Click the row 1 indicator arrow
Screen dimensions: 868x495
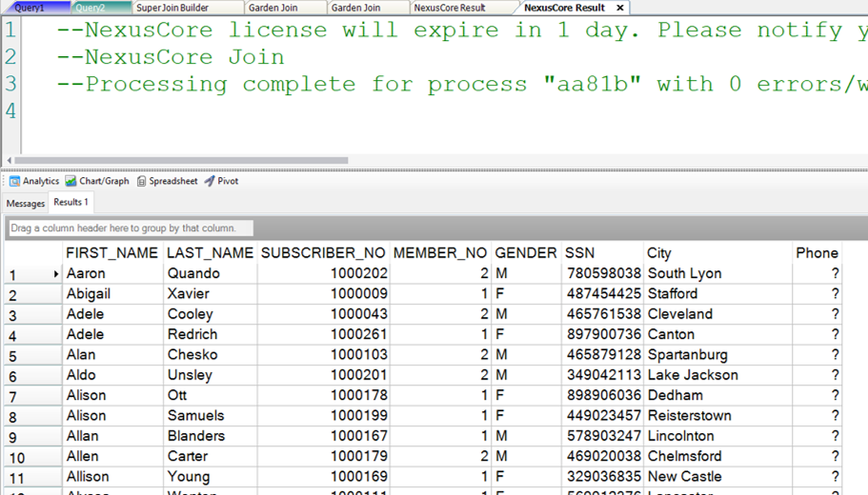56,274
